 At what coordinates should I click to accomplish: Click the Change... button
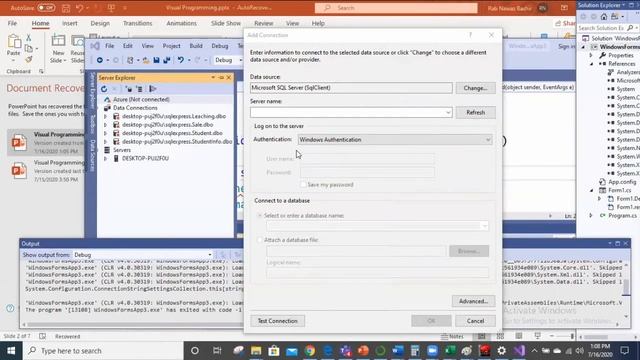coord(476,88)
